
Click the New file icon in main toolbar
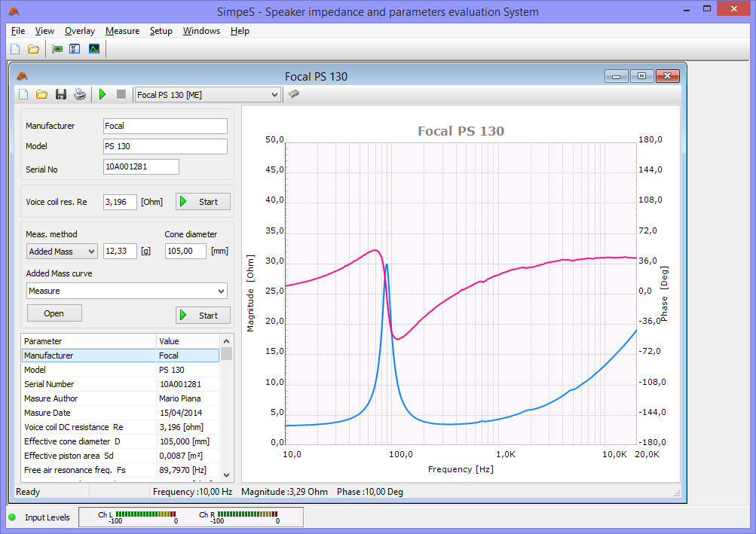[x=15, y=49]
